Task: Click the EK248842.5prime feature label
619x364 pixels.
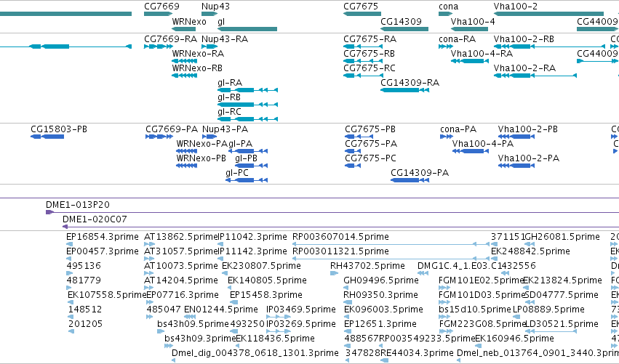Action: (530, 251)
